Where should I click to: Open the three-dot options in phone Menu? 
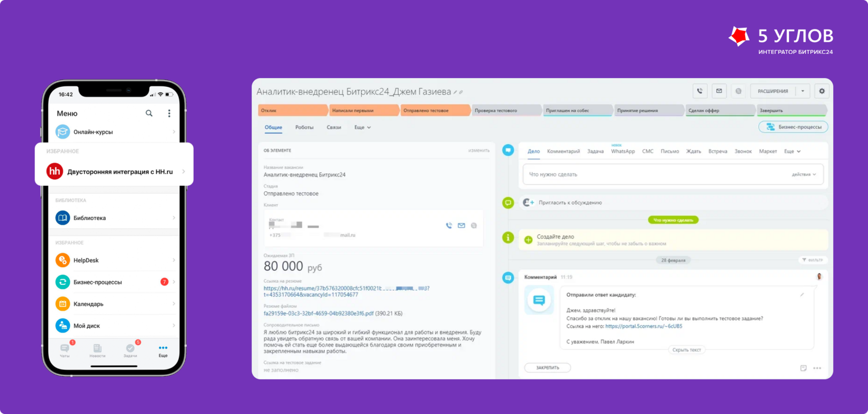click(x=169, y=113)
